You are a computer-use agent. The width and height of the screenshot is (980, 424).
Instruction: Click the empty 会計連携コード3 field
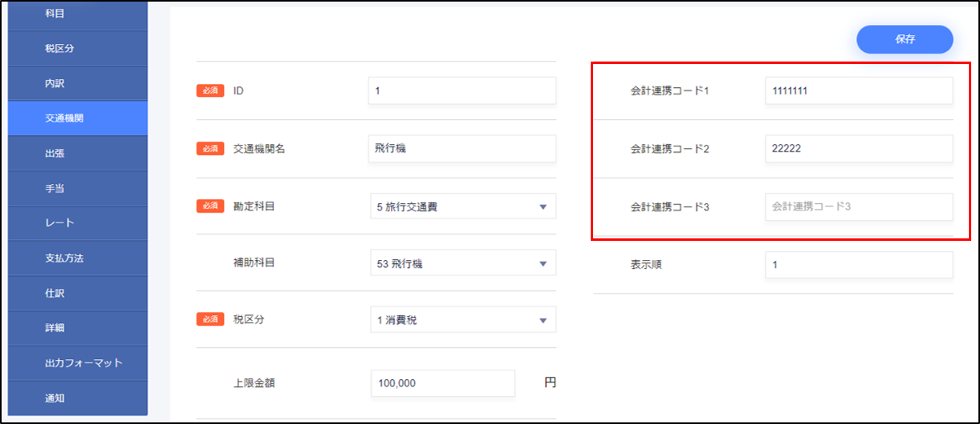(858, 206)
